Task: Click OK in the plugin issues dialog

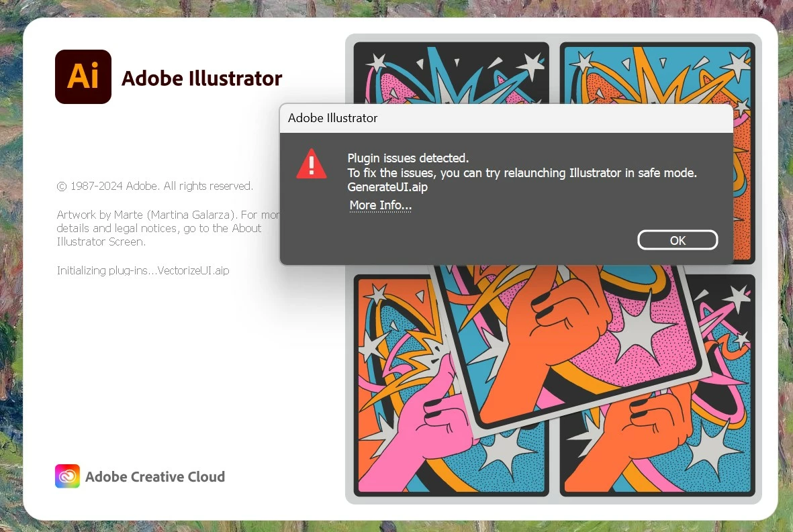Action: pos(678,240)
